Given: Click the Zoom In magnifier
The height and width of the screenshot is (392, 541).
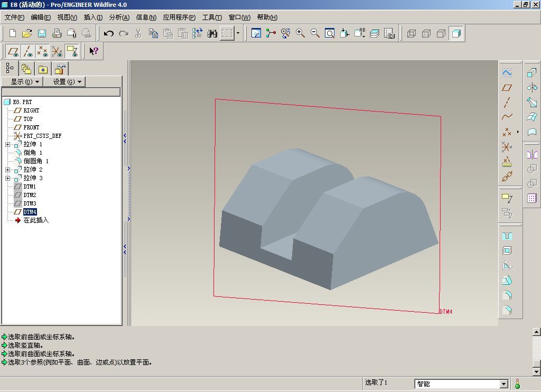Looking at the screenshot, I should [x=300, y=33].
